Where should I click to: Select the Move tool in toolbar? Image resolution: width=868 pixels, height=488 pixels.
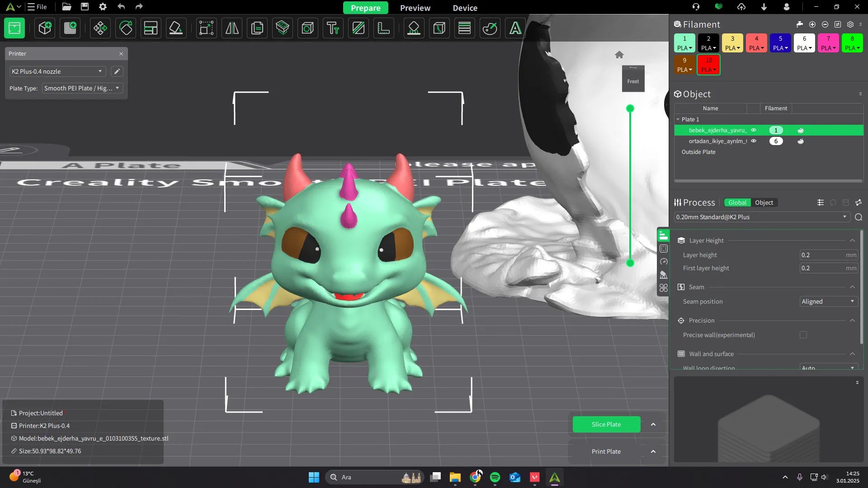click(x=100, y=28)
